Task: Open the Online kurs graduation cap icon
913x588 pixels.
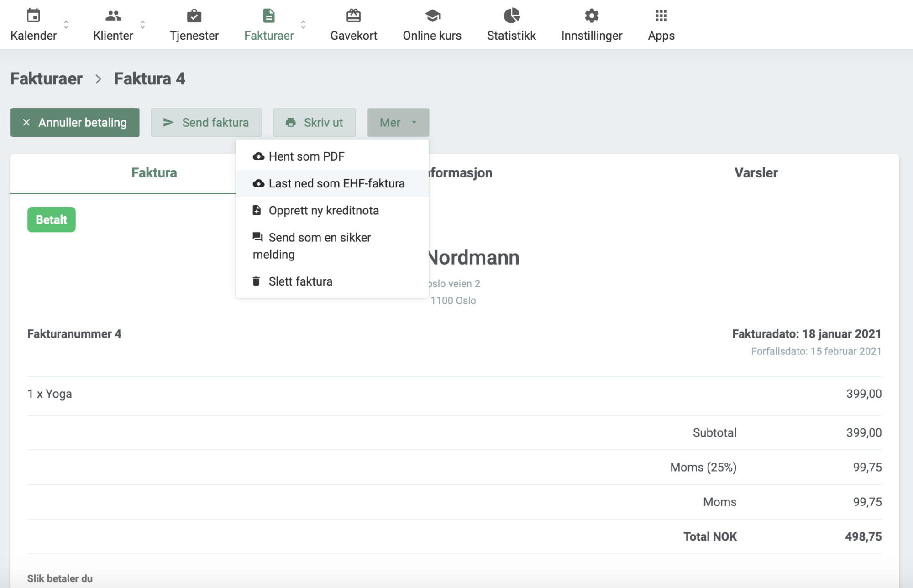Action: click(x=432, y=16)
